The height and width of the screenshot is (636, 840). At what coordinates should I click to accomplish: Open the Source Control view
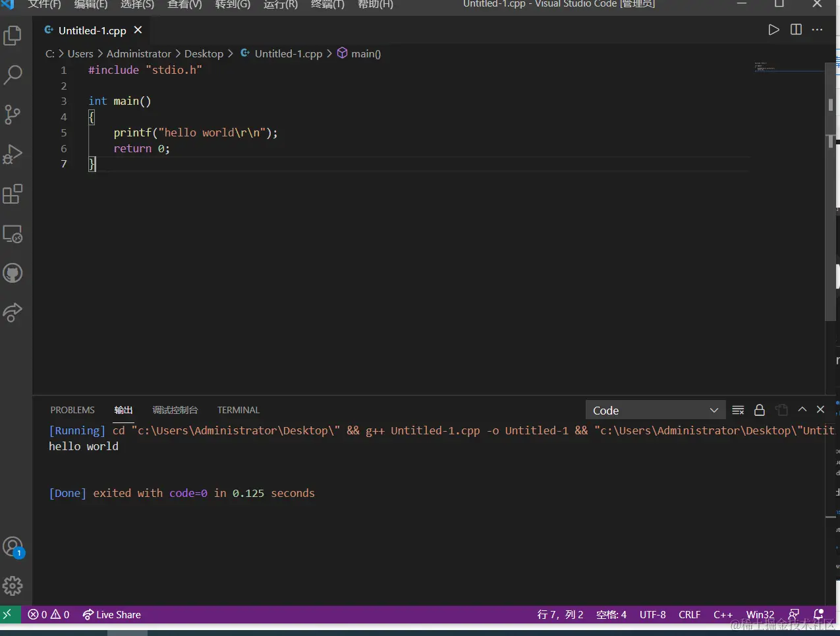pyautogui.click(x=13, y=115)
